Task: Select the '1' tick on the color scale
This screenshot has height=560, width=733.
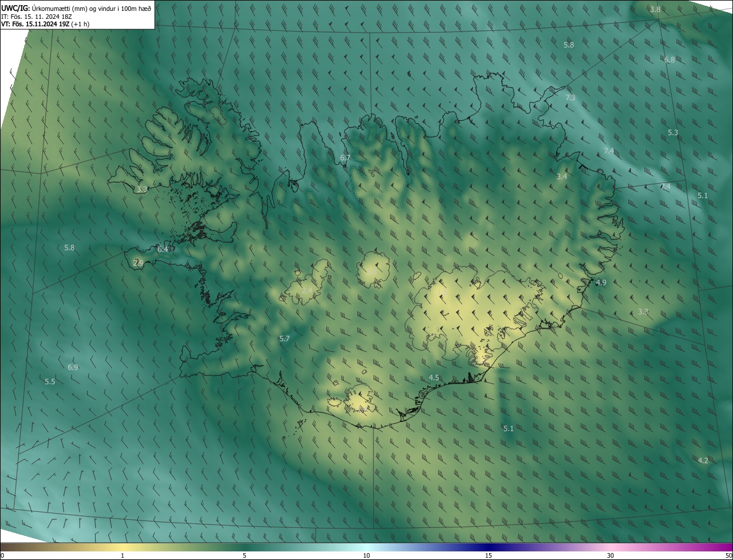Action: [123, 555]
